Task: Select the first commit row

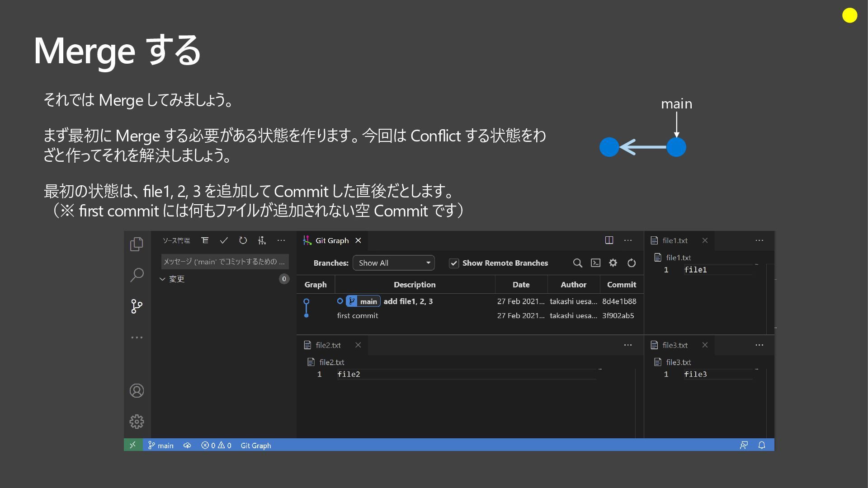Action: tap(358, 316)
